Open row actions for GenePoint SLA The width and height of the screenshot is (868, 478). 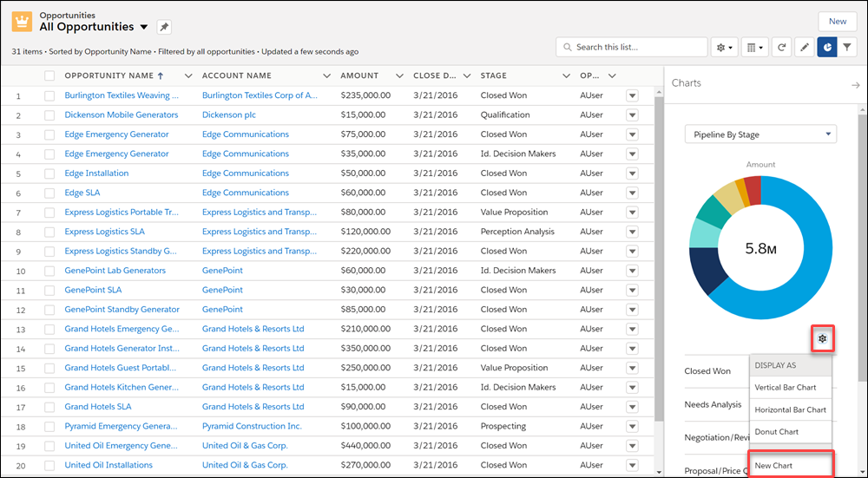click(x=632, y=291)
